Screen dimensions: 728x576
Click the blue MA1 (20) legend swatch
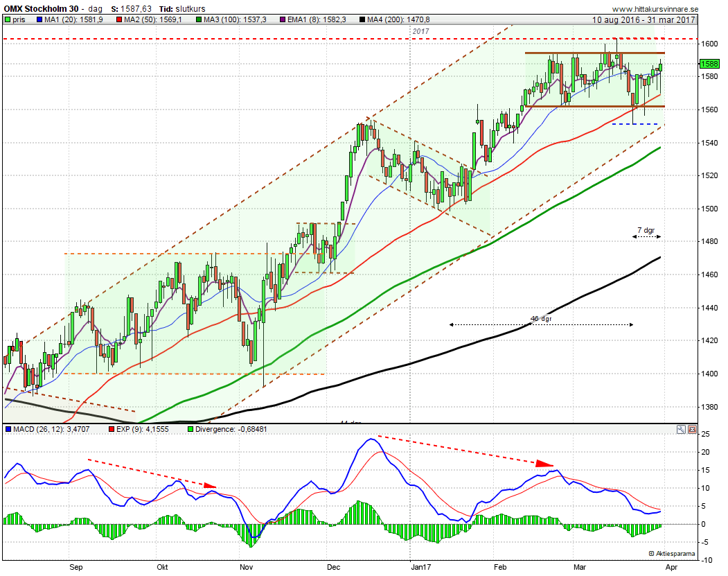39,19
